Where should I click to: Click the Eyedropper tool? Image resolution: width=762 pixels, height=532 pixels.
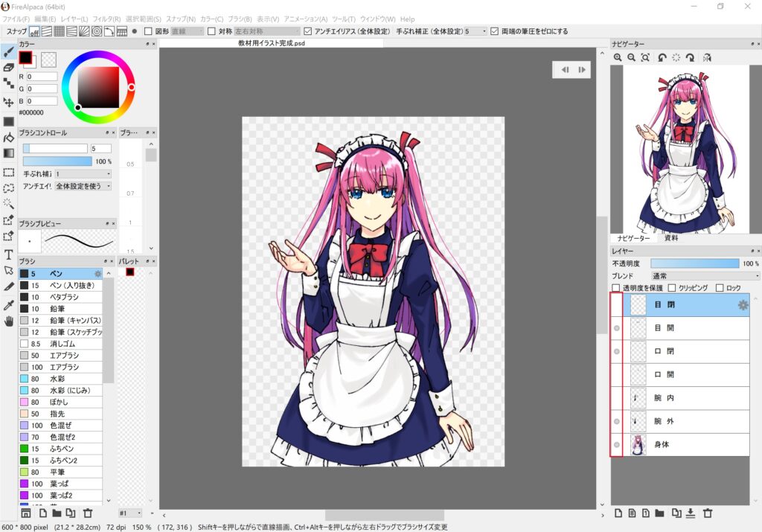[x=9, y=305]
